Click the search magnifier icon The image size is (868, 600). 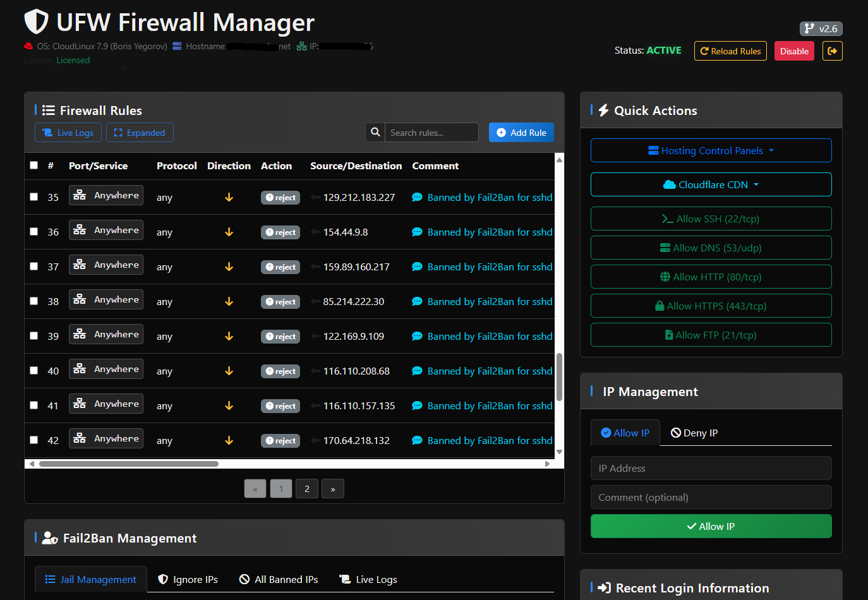375,133
